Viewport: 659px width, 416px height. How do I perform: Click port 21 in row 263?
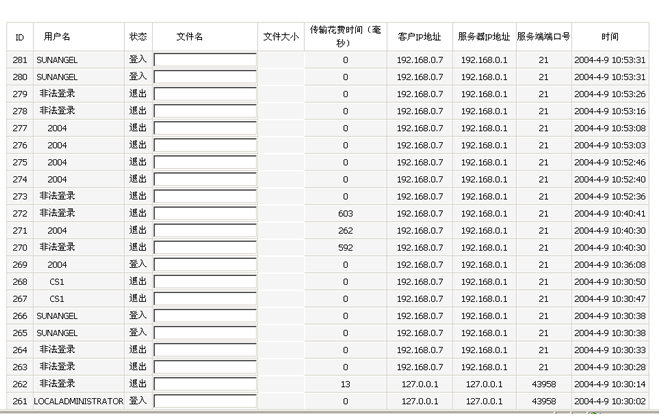[543, 367]
